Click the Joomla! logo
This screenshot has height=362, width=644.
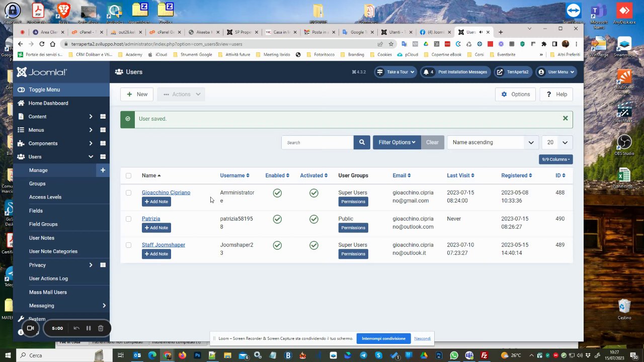pyautogui.click(x=41, y=72)
